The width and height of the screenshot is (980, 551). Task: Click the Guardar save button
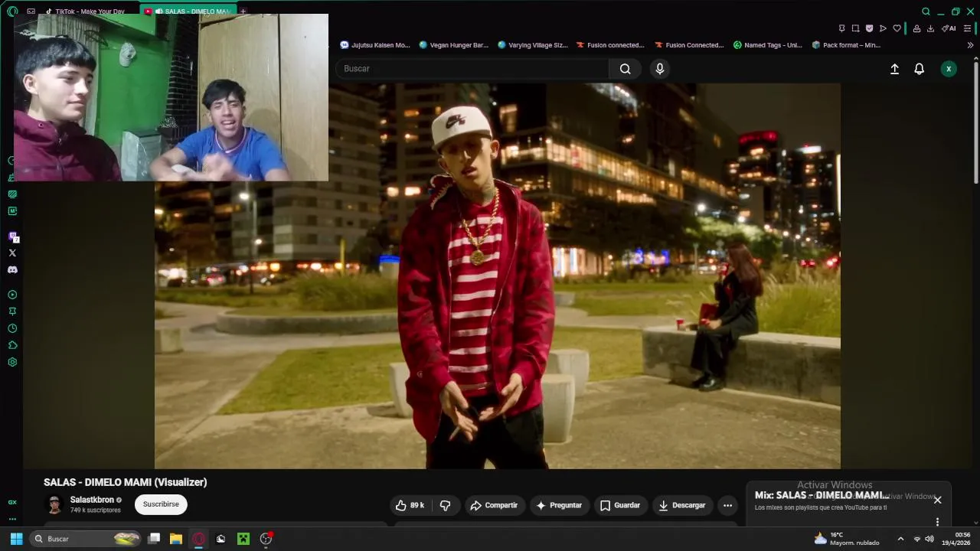(620, 505)
